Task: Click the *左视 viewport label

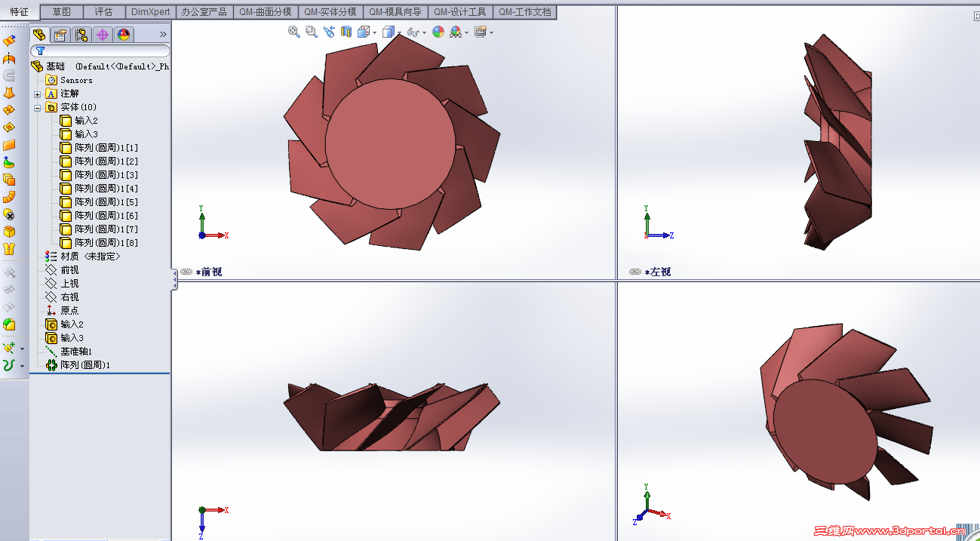Action: [657, 272]
